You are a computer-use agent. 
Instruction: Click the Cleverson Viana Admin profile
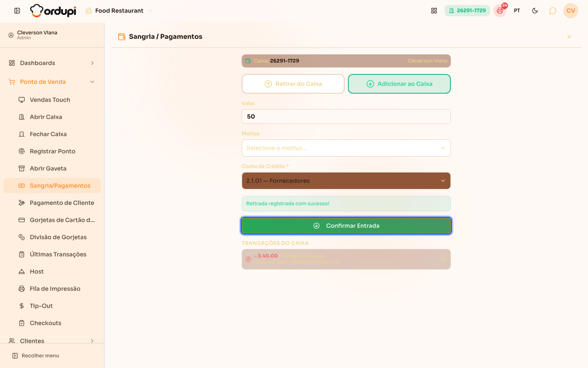pyautogui.click(x=52, y=35)
